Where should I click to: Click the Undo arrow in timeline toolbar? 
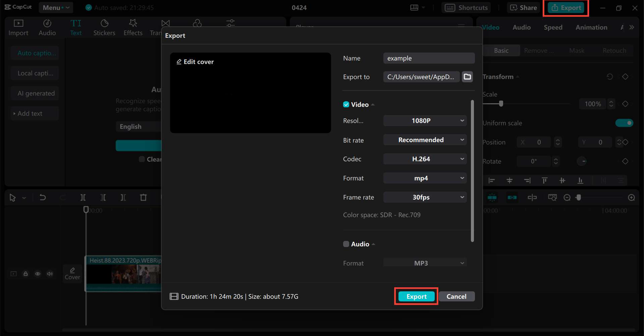click(43, 197)
